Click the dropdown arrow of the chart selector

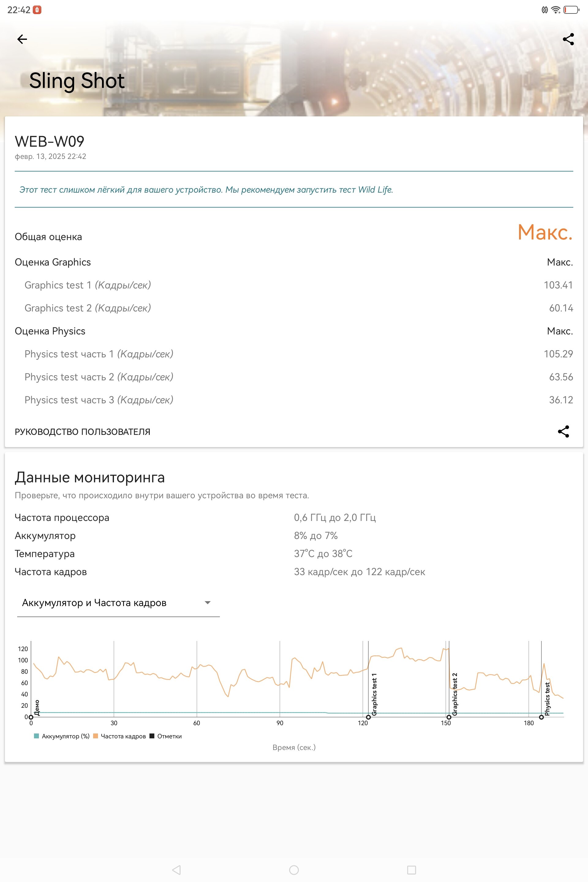pyautogui.click(x=207, y=603)
